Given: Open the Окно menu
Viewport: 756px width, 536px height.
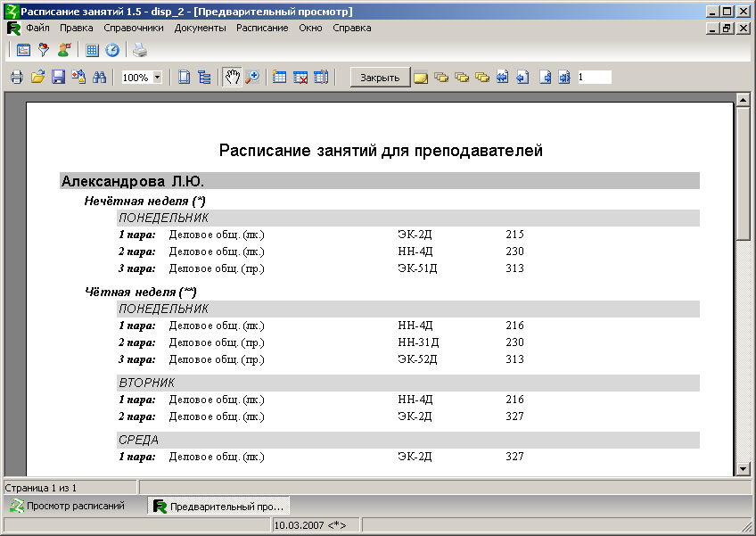Looking at the screenshot, I should [310, 28].
